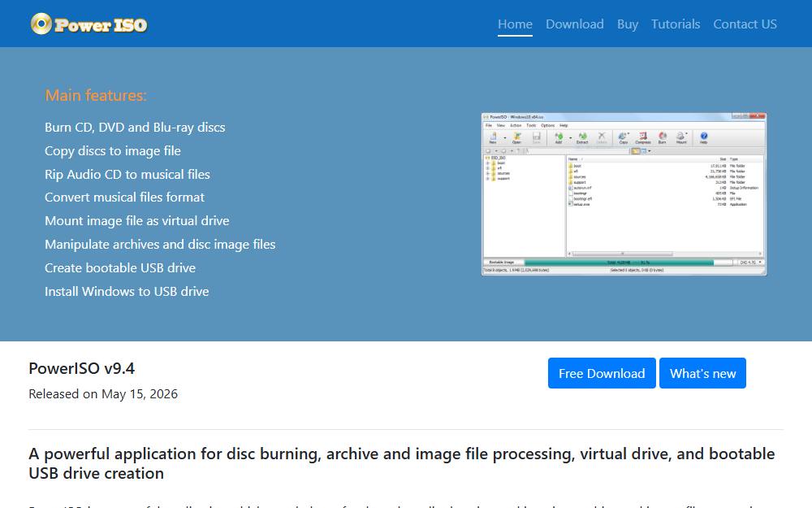This screenshot has height=508, width=812.
Task: Click 'Install Windows to USB drive'
Action: click(127, 291)
